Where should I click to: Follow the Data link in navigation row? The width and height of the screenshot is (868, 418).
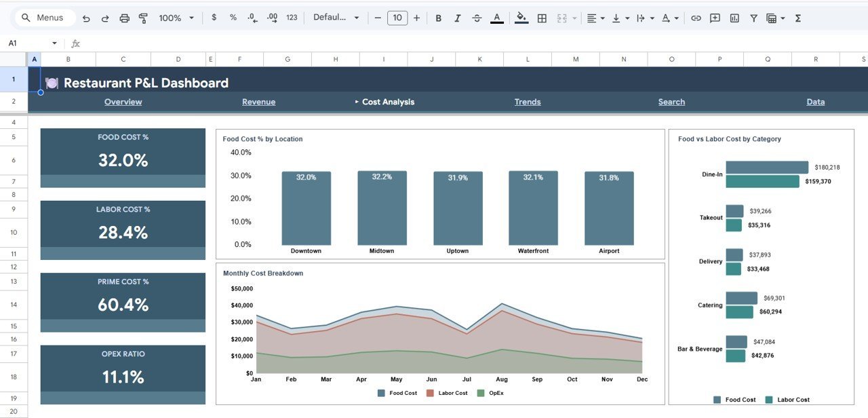point(815,102)
